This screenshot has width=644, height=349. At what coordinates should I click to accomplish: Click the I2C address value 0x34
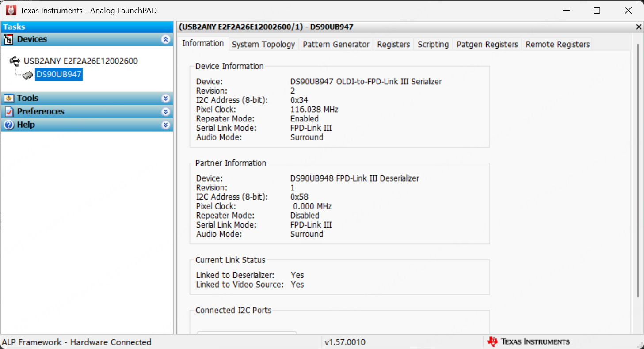299,100
